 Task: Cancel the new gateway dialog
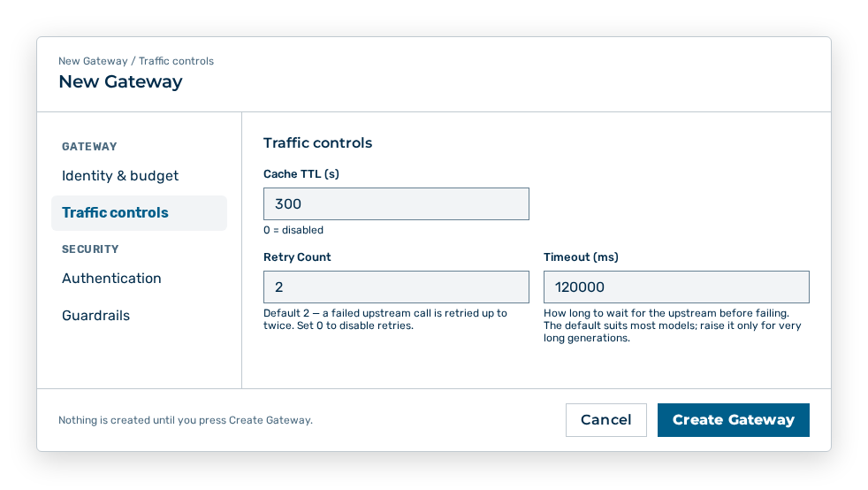[x=606, y=419]
